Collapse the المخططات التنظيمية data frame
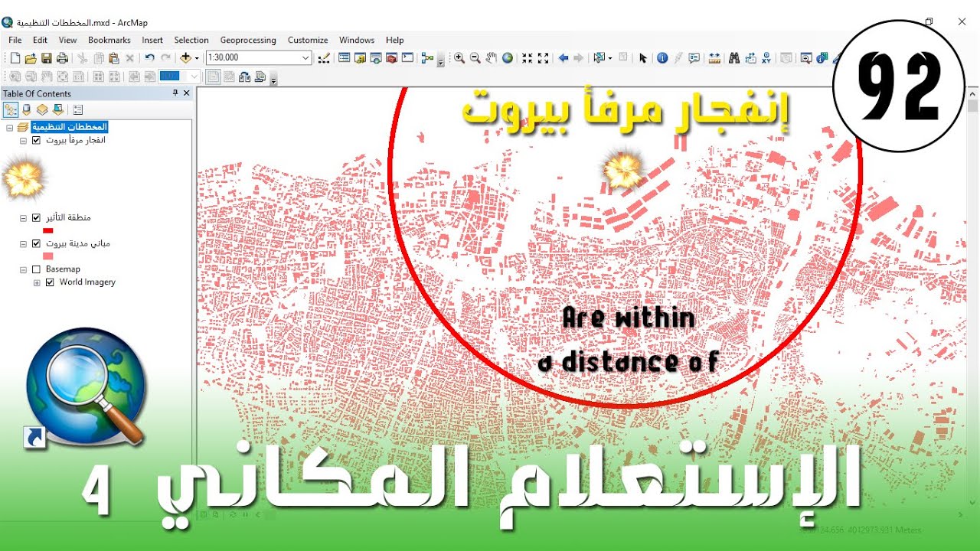The height and width of the screenshot is (551, 980). point(9,127)
